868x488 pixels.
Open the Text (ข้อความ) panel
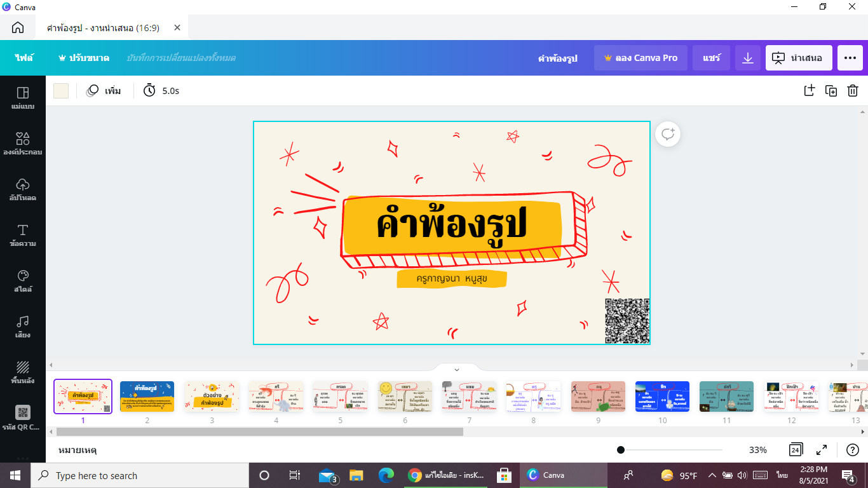click(x=22, y=237)
